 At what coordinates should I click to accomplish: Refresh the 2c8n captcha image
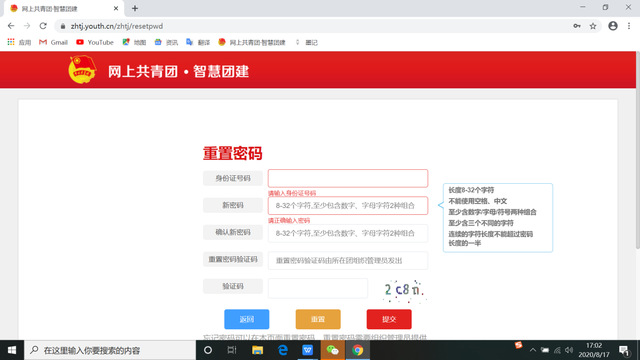point(403,290)
